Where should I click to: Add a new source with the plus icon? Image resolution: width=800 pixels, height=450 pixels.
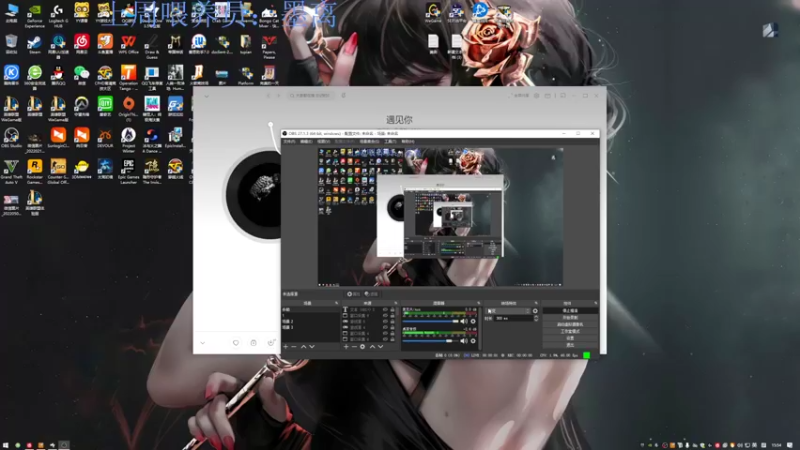pos(346,346)
